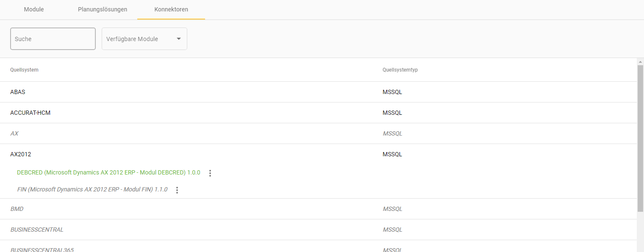
Task: Expand the BUSINESSCENTRAL row
Action: pos(37,230)
